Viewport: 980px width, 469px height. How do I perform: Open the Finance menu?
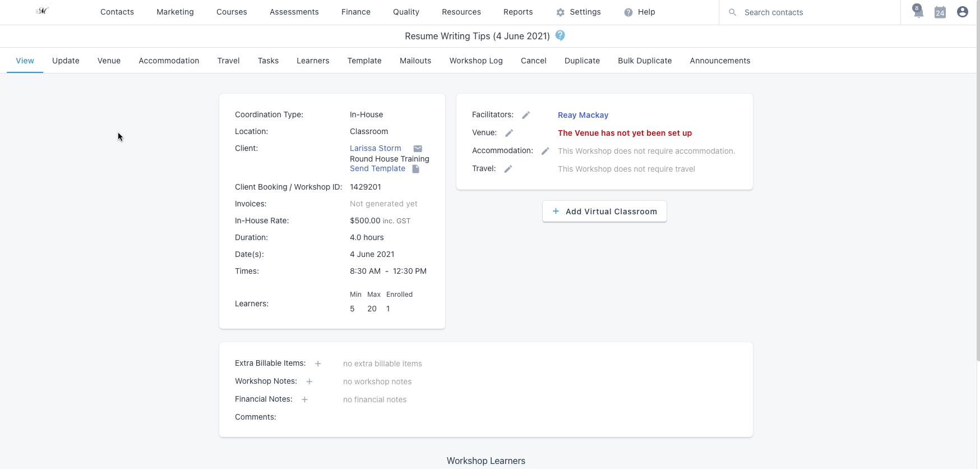pyautogui.click(x=356, y=12)
